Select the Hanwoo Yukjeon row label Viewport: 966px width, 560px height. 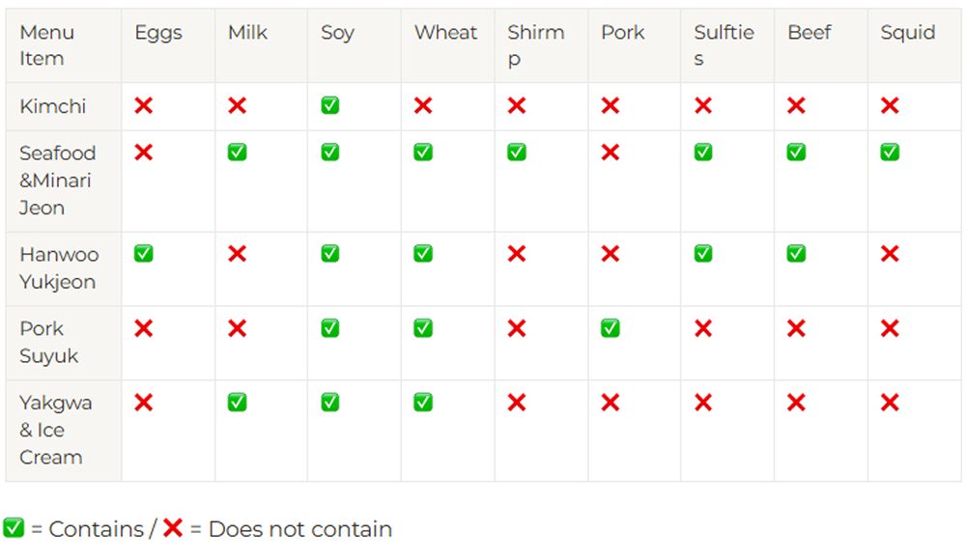coord(58,268)
